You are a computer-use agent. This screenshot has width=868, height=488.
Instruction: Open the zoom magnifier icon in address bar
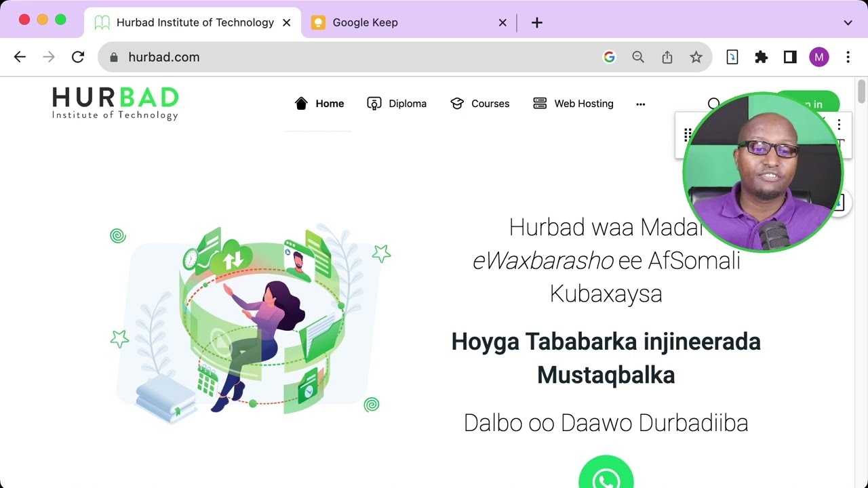(638, 57)
